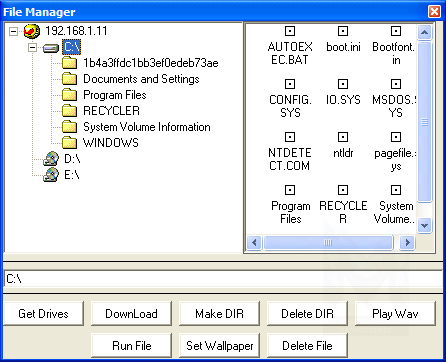This screenshot has width=446, height=362.
Task: Click the file list scroll up arrow
Action: tap(424, 32)
